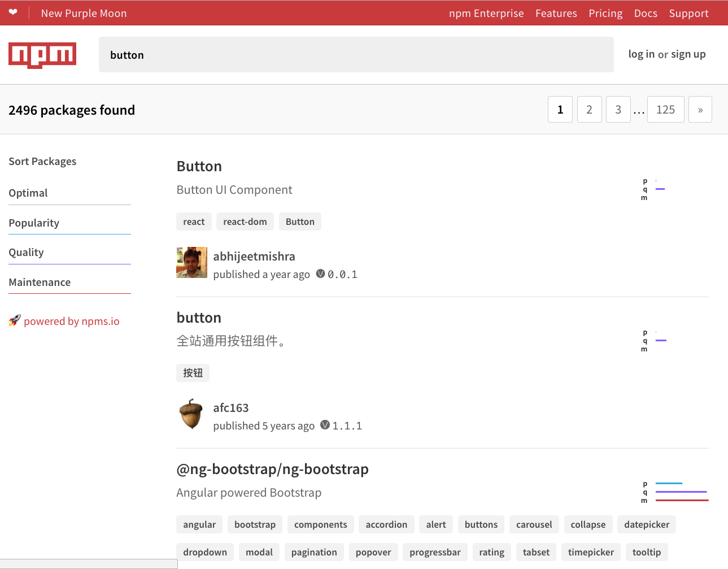The image size is (728, 569).
Task: Click the 'New Purple Moon' text
Action: coord(84,13)
